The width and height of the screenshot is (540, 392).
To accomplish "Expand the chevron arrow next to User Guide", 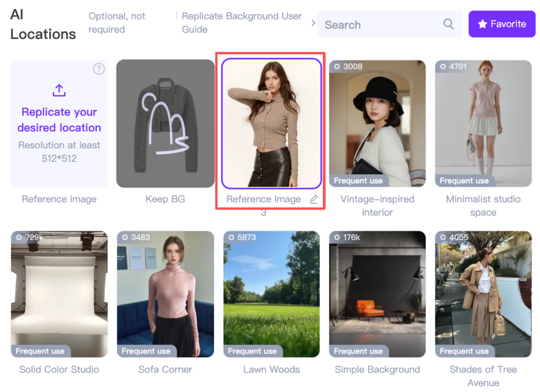I will [x=313, y=23].
